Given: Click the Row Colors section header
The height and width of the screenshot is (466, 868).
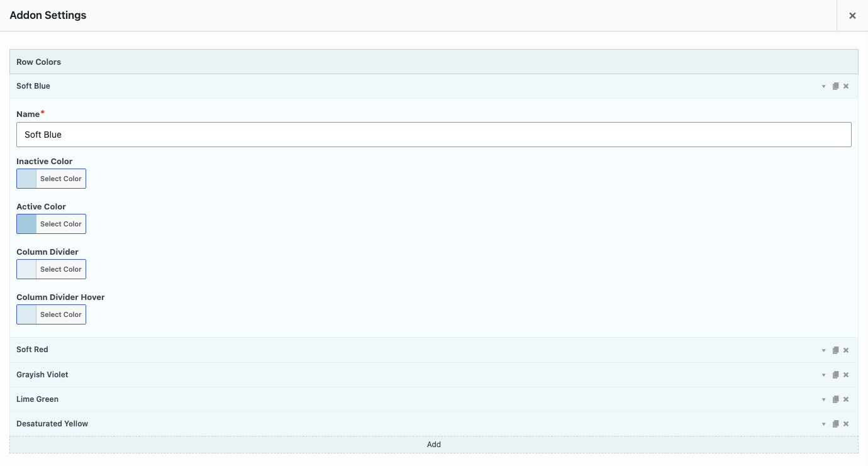Looking at the screenshot, I should (x=434, y=62).
